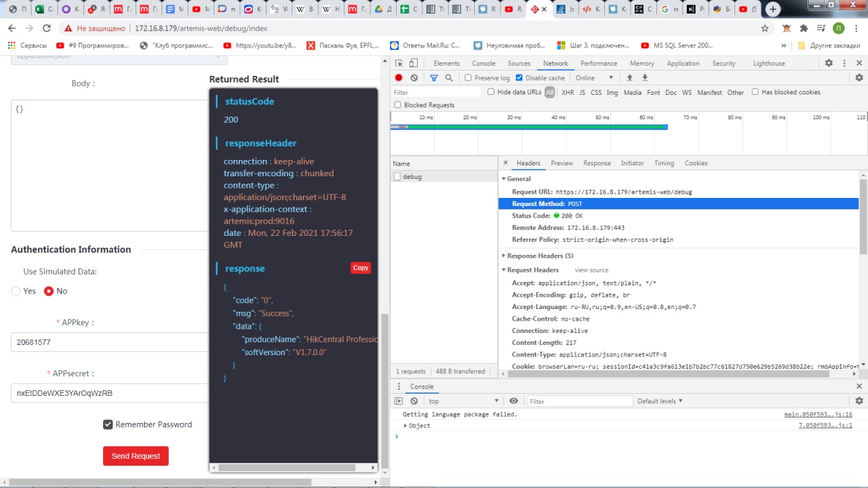Open network search with magnifier icon

pyautogui.click(x=449, y=78)
